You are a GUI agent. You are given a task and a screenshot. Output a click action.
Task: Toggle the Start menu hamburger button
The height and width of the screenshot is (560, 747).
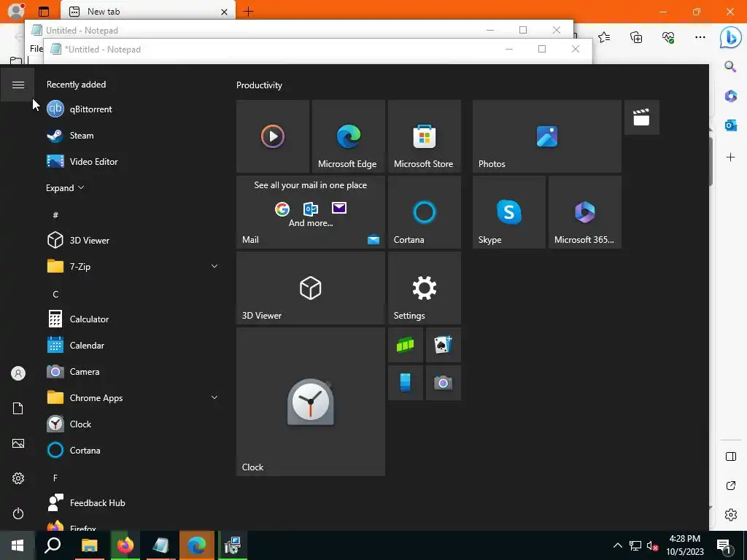(18, 85)
